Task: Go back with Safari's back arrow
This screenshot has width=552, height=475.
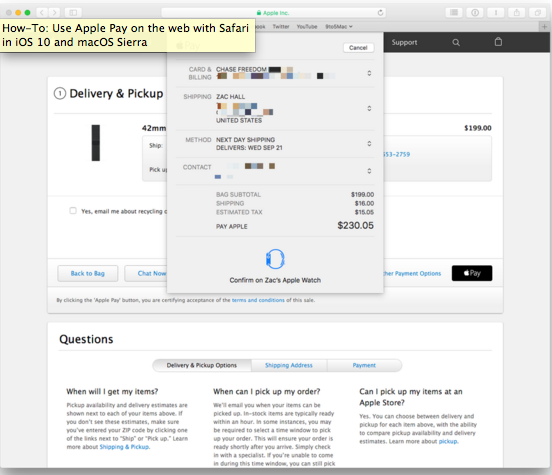Action: click(x=42, y=13)
